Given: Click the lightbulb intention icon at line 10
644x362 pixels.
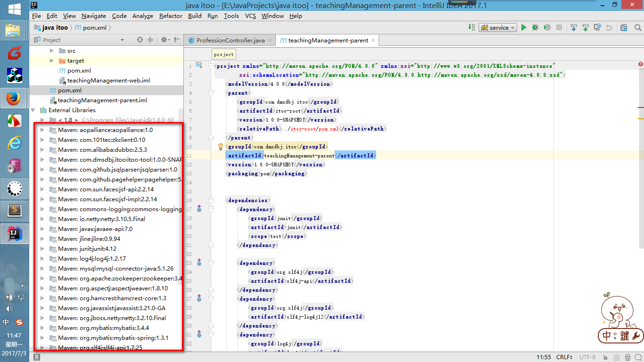Looking at the screenshot, I should [220, 147].
